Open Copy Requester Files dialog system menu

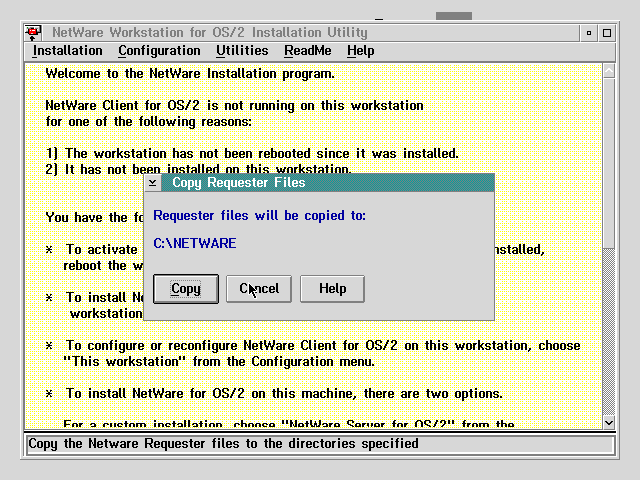(153, 182)
